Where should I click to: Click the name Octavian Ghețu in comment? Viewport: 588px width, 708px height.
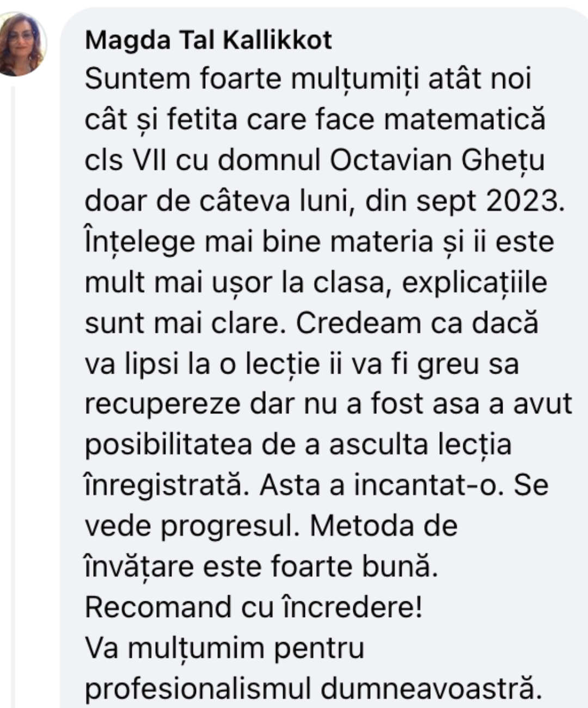coord(437,161)
